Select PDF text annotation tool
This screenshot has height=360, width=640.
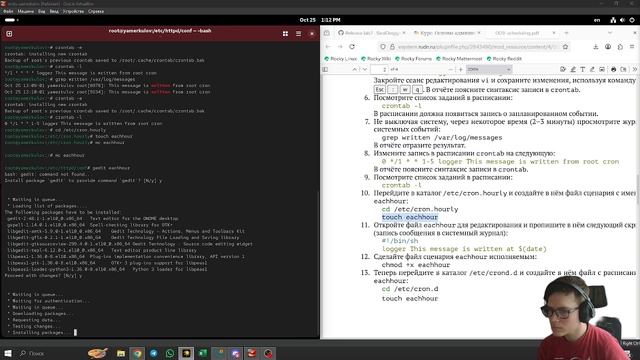[x=582, y=69]
